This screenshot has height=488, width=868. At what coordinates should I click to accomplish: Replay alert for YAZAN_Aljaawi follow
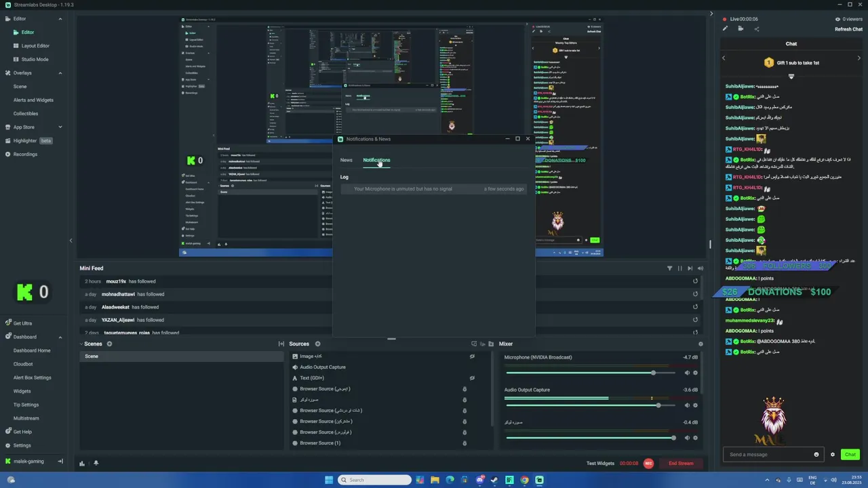coord(695,320)
